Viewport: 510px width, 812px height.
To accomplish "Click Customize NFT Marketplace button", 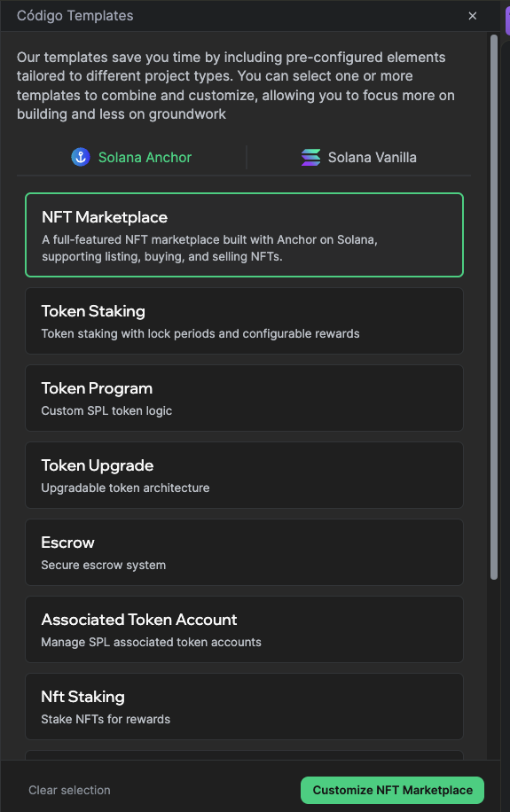I will (392, 790).
